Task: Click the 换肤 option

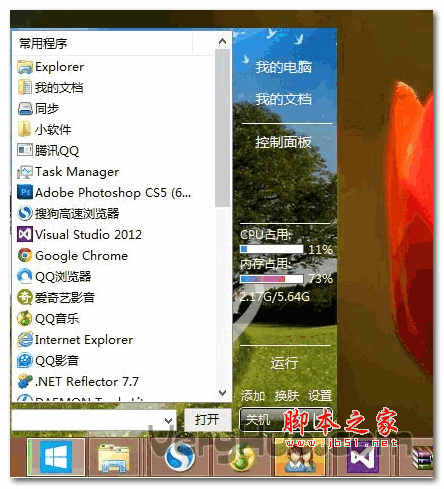Action: point(287,396)
